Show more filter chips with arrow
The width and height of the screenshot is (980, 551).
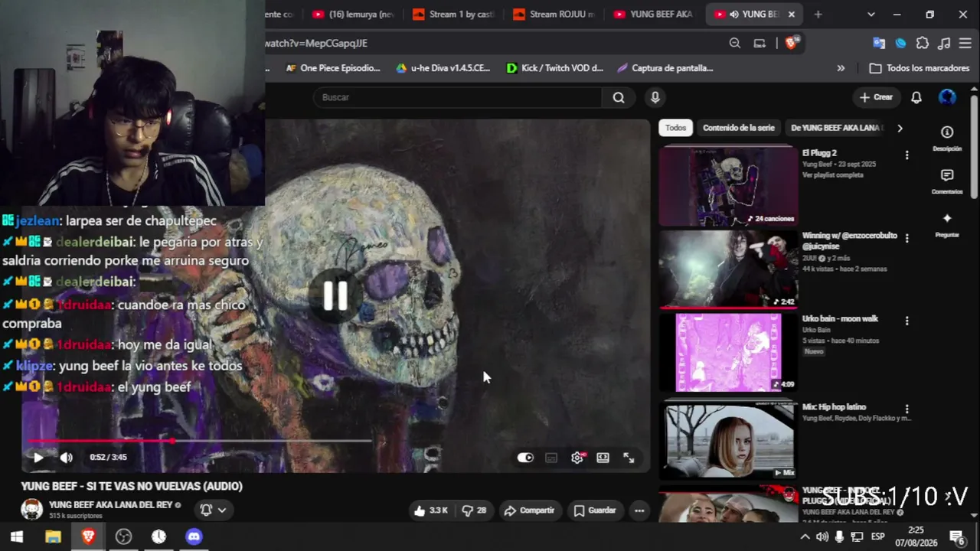pyautogui.click(x=900, y=128)
